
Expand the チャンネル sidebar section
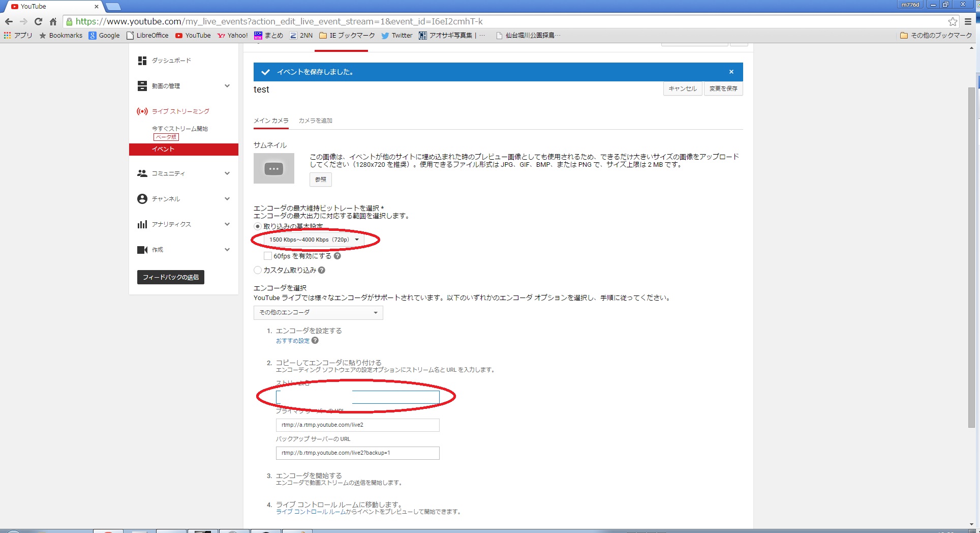227,199
